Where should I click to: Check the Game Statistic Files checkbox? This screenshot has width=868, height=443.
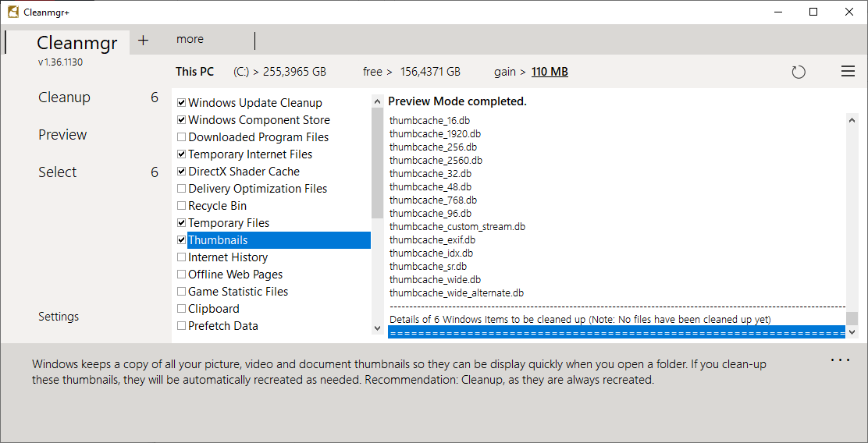181,292
